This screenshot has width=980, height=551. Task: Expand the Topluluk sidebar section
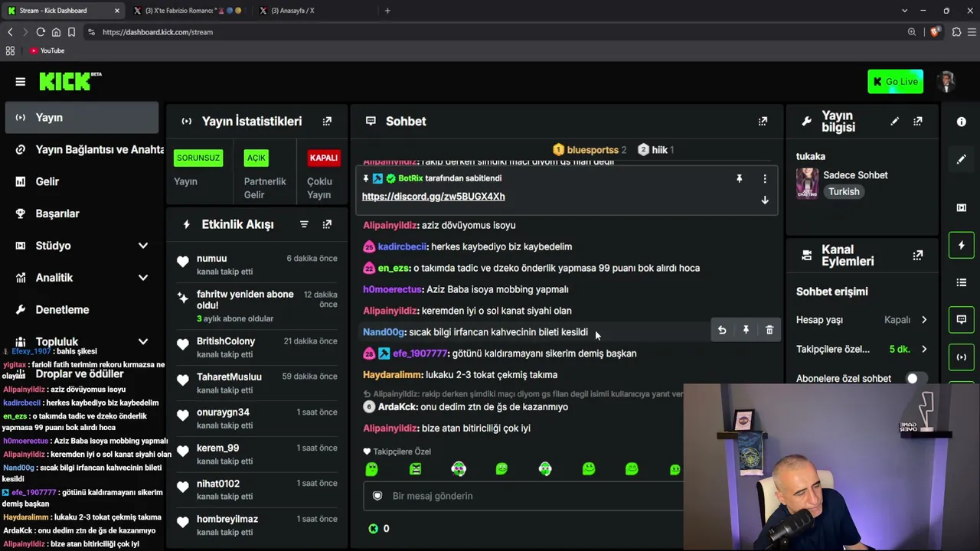point(143,341)
